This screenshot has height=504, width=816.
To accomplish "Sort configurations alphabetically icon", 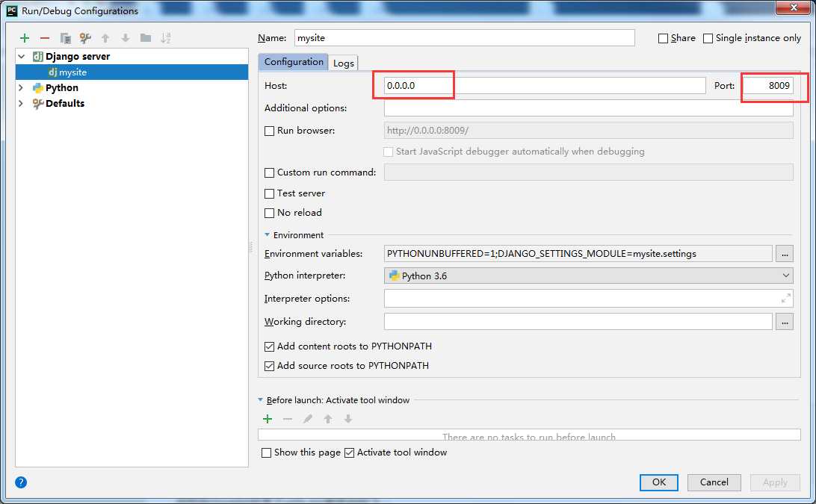I will (x=165, y=38).
